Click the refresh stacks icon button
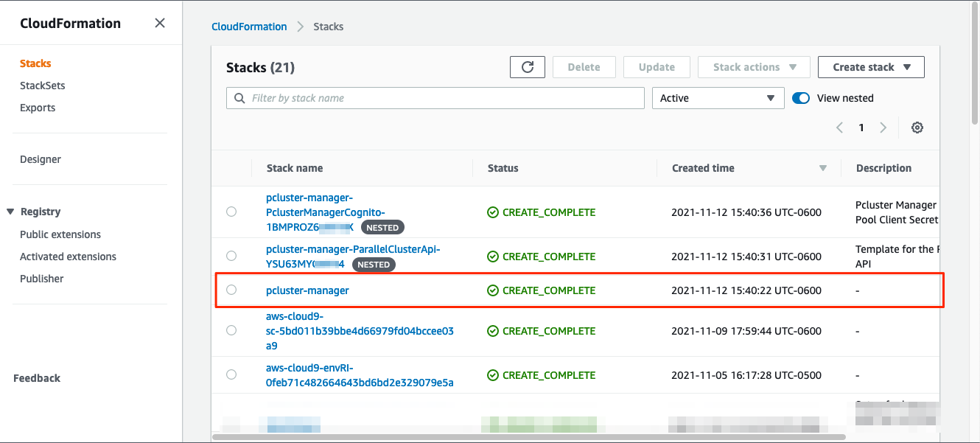 point(528,67)
